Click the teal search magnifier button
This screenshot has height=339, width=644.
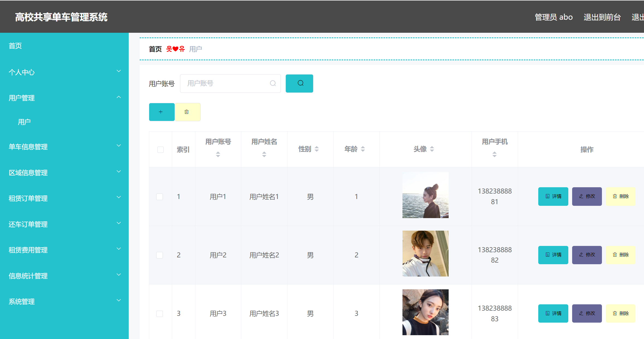pos(299,83)
